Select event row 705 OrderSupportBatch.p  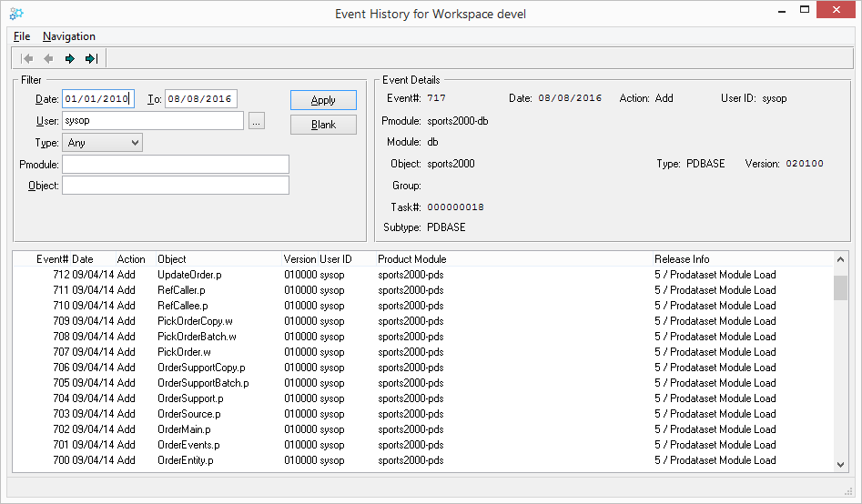(x=422, y=382)
